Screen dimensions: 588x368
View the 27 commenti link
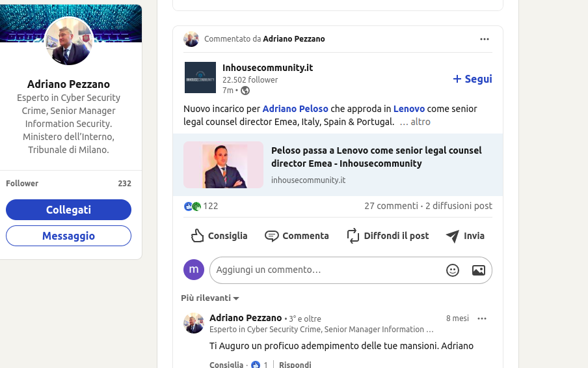[391, 206]
